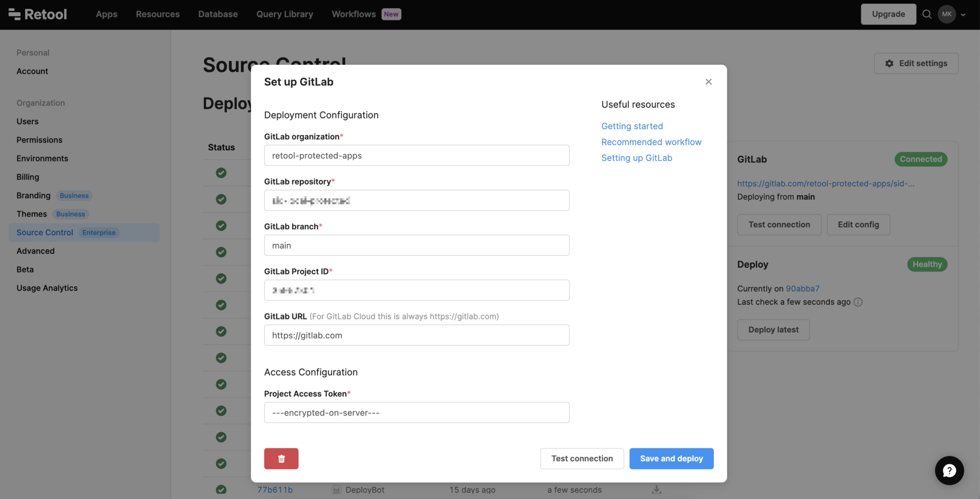Select Usage Analytics in sidebar
Screen dimensions: 980x499
47,288
